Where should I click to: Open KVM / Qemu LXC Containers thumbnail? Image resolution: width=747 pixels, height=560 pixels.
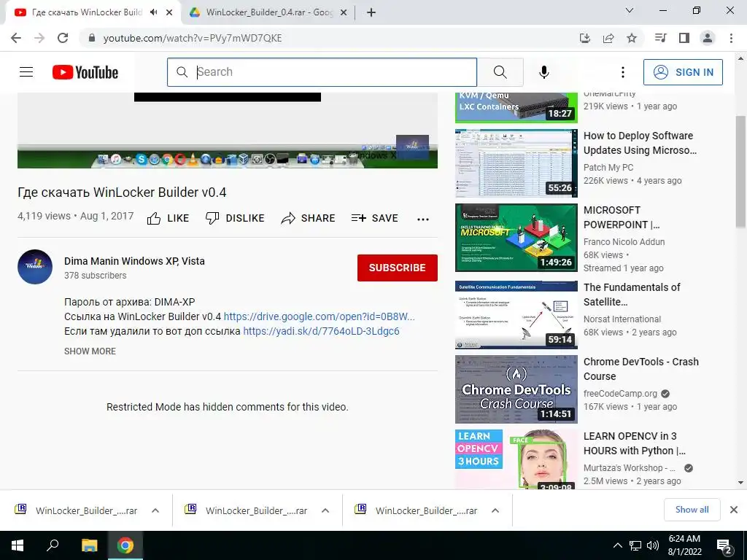[516, 108]
